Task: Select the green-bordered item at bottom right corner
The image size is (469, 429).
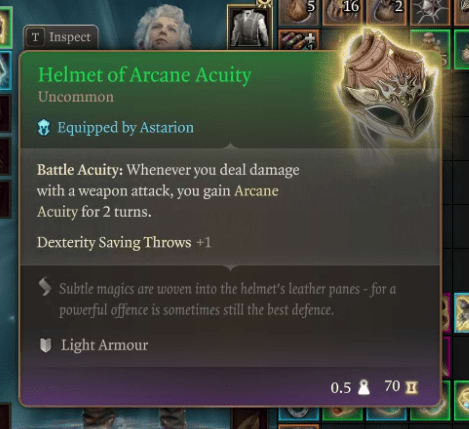Action: click(x=462, y=401)
